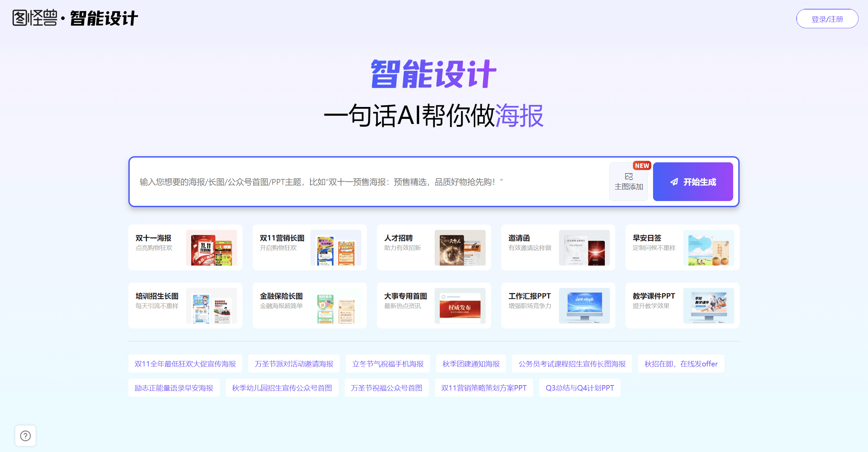Select suggestion 双11全年最低狂欢大促宣传海报
The width and height of the screenshot is (868, 452).
(185, 363)
